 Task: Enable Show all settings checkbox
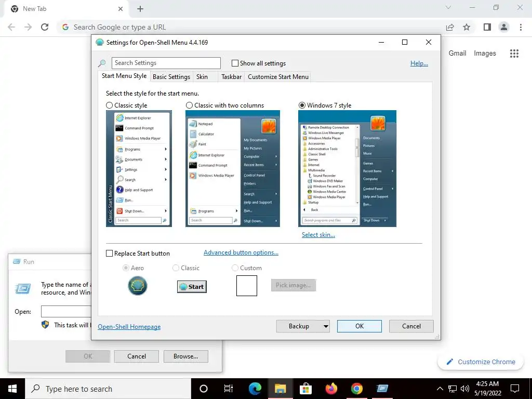pyautogui.click(x=235, y=63)
